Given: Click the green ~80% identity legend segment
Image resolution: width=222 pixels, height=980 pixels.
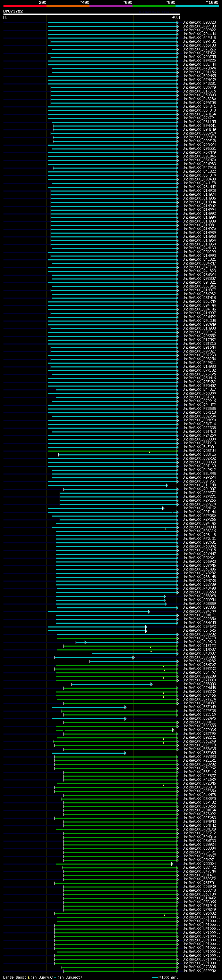Looking at the screenshot, I should point(154,6).
